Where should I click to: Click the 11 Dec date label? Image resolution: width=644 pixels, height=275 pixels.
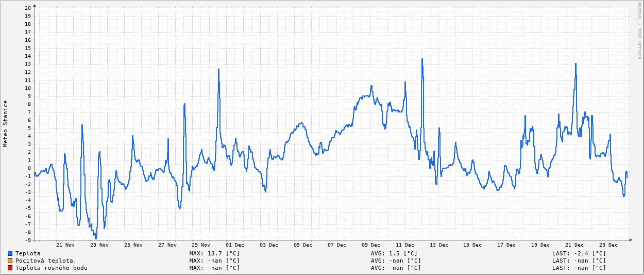[x=405, y=245]
